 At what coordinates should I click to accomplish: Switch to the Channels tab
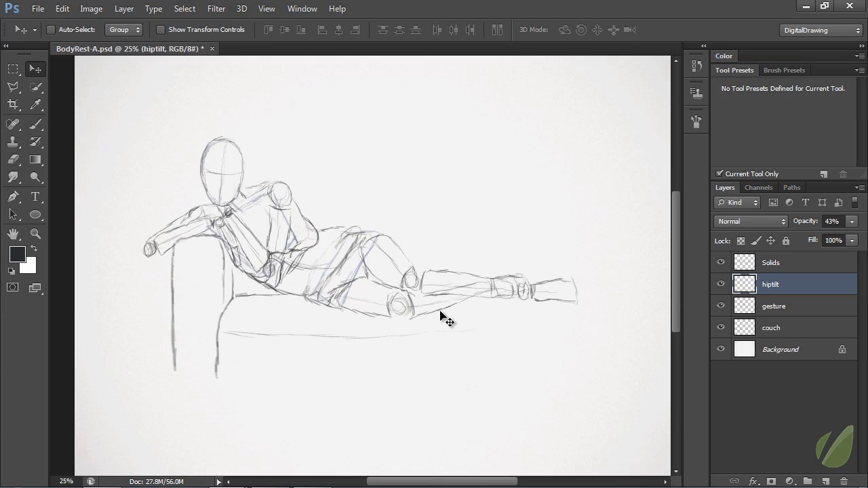pos(758,188)
